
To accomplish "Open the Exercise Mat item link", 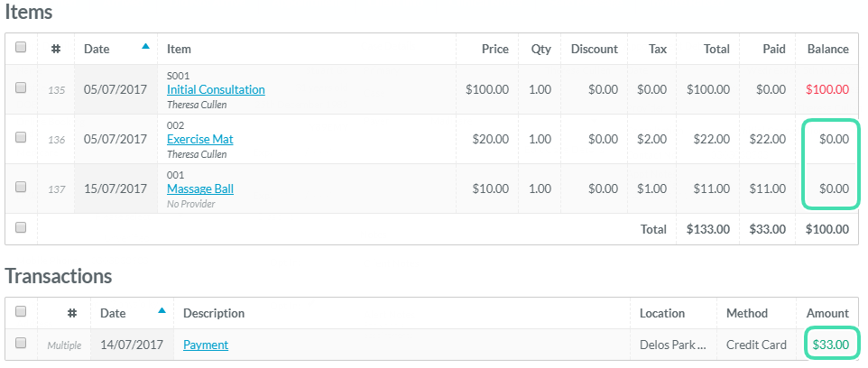I will click(x=199, y=139).
